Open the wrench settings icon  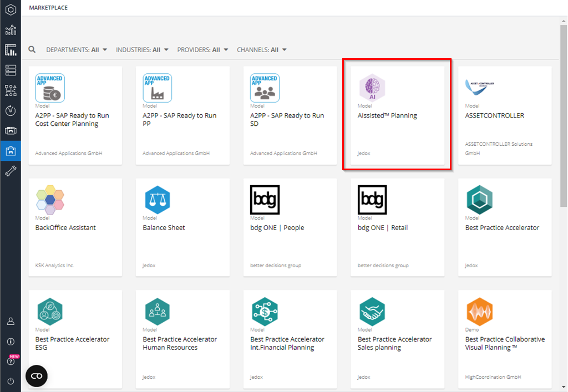[11, 171]
